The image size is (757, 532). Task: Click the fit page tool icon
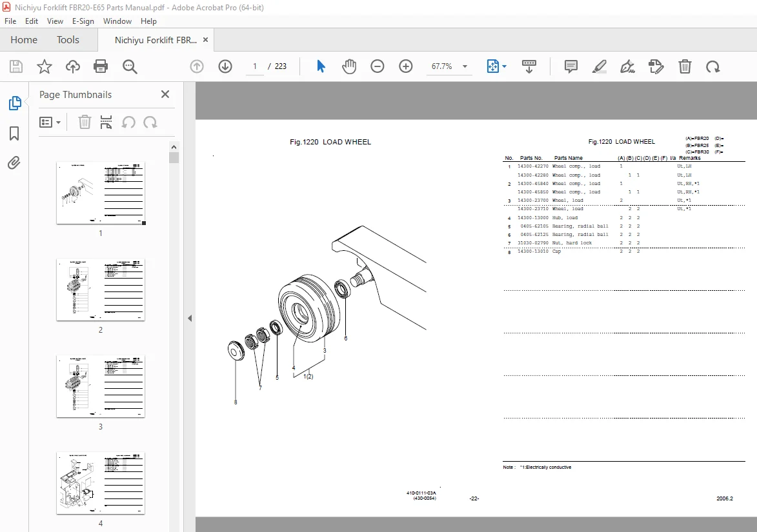tap(493, 66)
